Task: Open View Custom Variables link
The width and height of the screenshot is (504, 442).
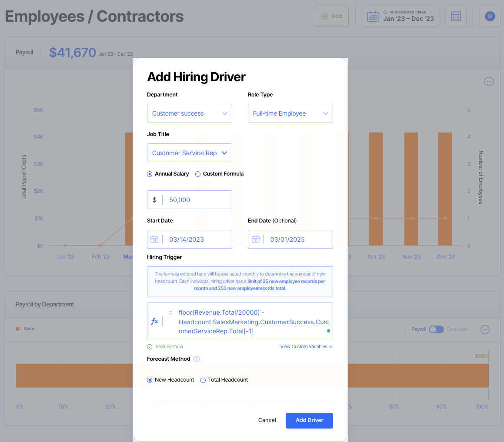Action: click(x=306, y=346)
